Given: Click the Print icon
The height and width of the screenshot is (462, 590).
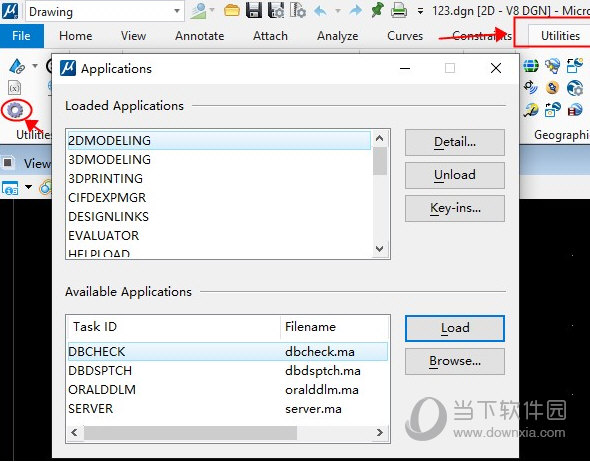Looking at the screenshot, I should [x=399, y=11].
